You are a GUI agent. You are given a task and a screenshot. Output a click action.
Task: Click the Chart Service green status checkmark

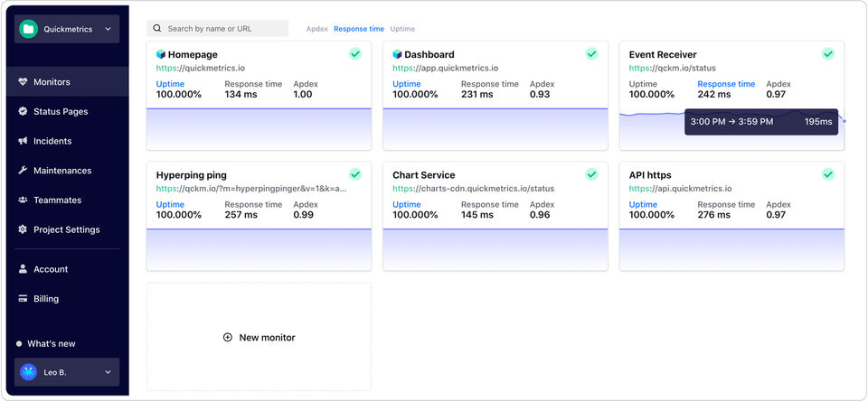(x=591, y=174)
